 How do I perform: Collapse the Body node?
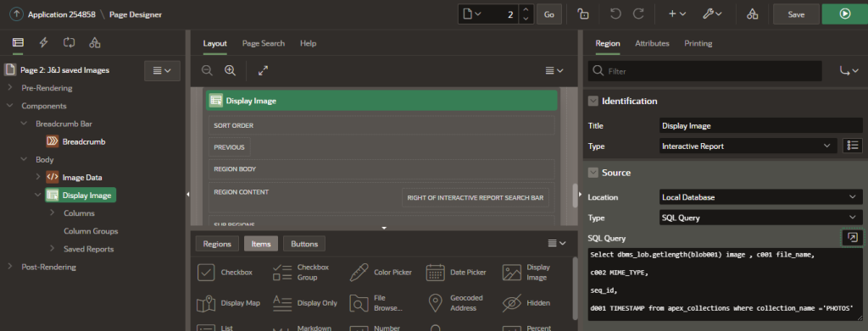coord(24,160)
